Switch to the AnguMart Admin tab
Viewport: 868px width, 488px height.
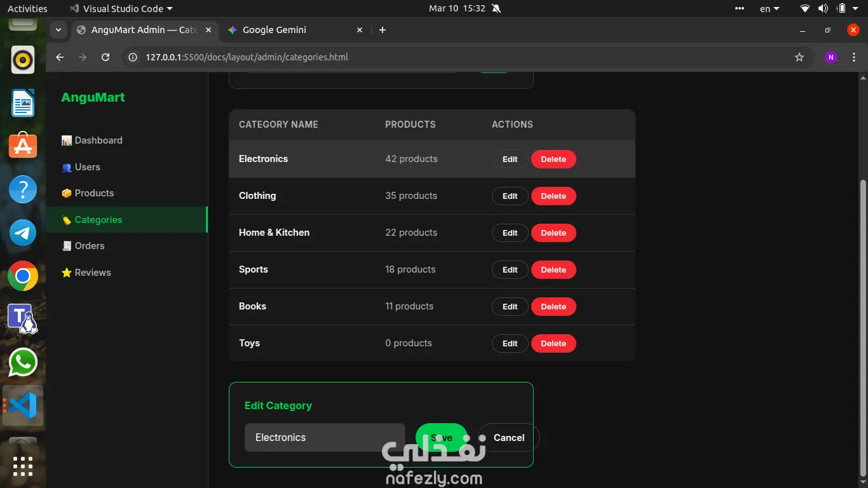144,30
